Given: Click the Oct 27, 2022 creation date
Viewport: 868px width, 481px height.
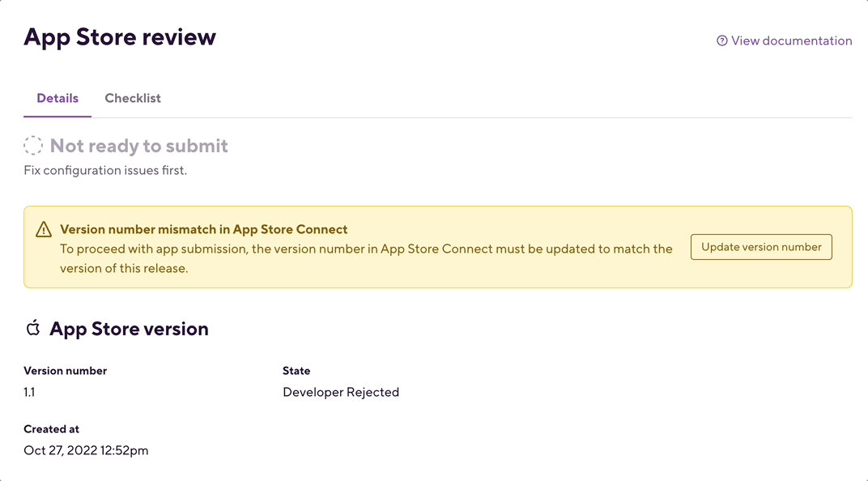Looking at the screenshot, I should (86, 450).
